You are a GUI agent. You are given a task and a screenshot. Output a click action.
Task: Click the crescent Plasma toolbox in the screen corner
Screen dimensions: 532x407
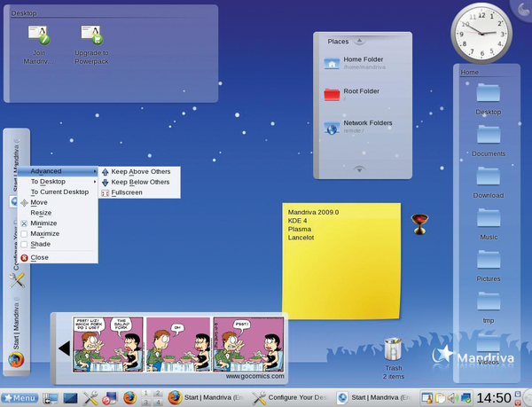pos(523,9)
